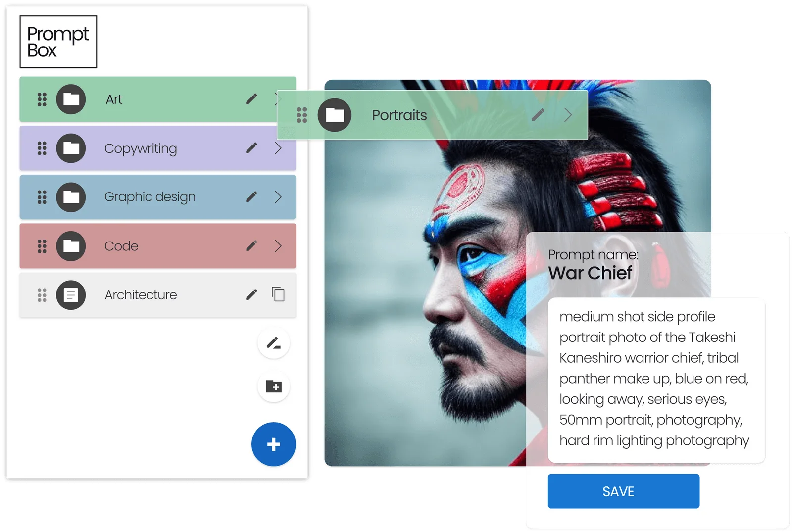Screen dimensions: 792x532
Task: Click the prompt description text field
Action: 656,380
